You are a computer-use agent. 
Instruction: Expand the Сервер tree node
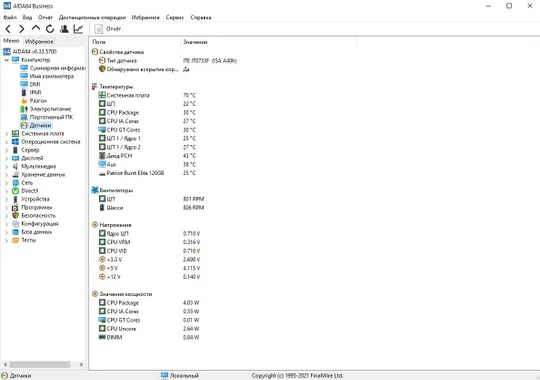(7, 150)
